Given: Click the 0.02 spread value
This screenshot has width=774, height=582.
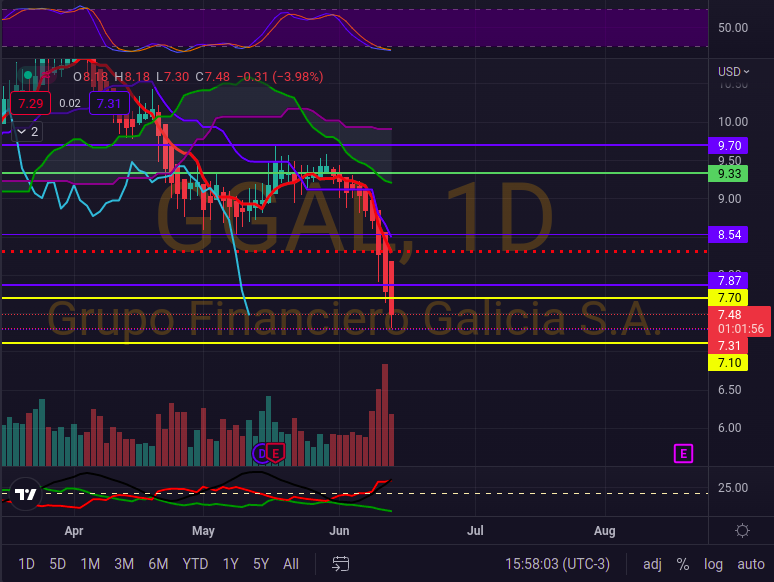Looking at the screenshot, I should coord(70,103).
